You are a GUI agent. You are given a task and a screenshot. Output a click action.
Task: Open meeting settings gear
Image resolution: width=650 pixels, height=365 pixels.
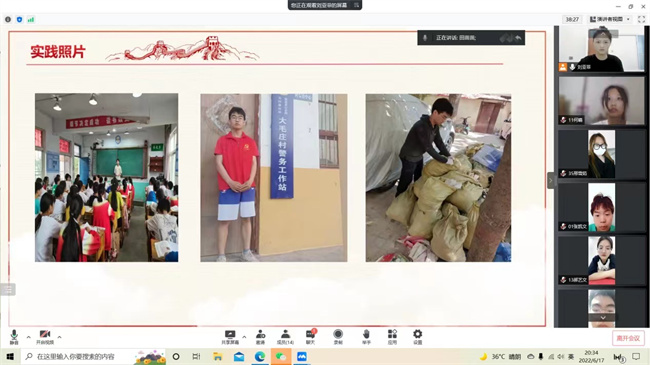tap(417, 337)
